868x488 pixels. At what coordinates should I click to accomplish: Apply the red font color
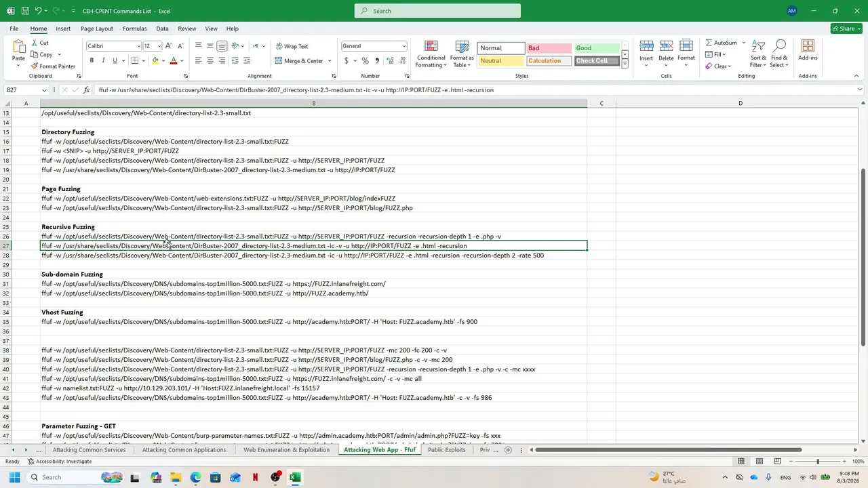pos(174,60)
